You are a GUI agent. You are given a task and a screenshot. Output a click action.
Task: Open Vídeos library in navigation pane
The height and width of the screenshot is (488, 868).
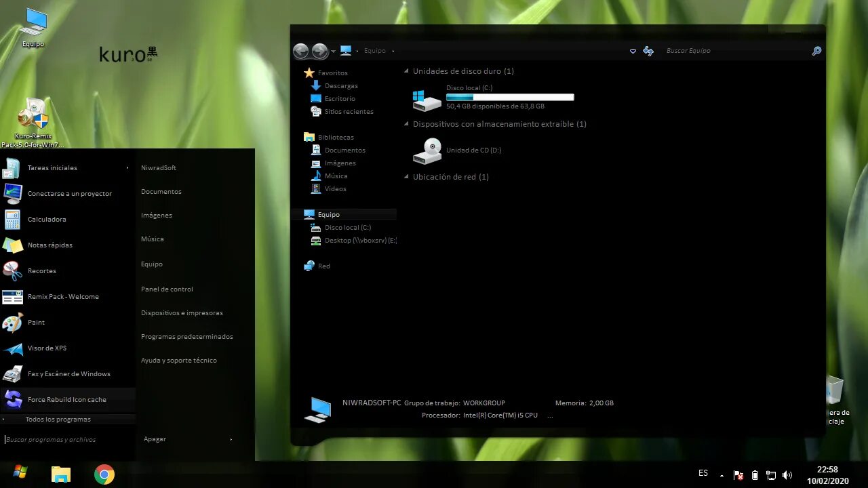335,188
